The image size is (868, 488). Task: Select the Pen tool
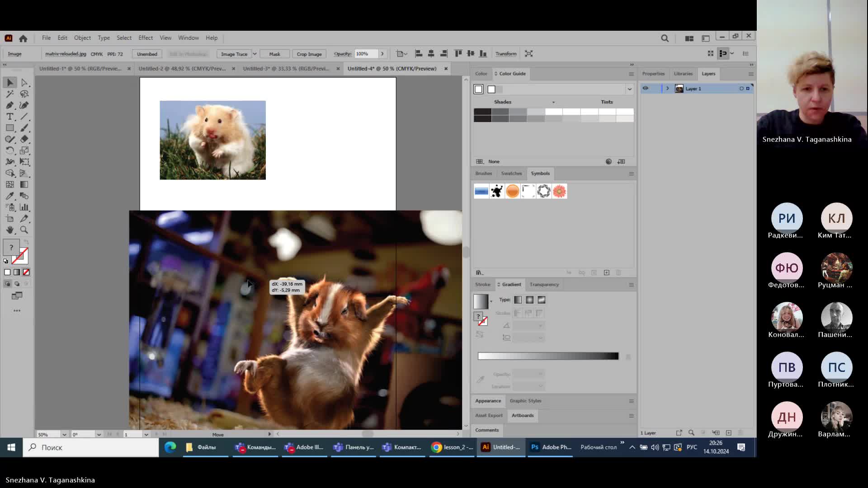10,105
